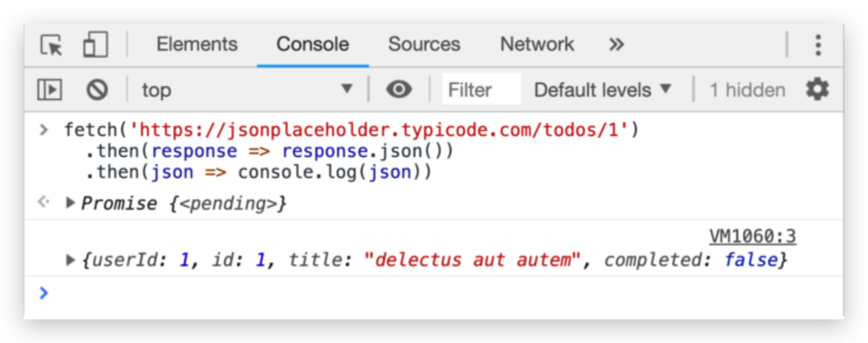
Task: Select the Console tab
Action: 313,45
